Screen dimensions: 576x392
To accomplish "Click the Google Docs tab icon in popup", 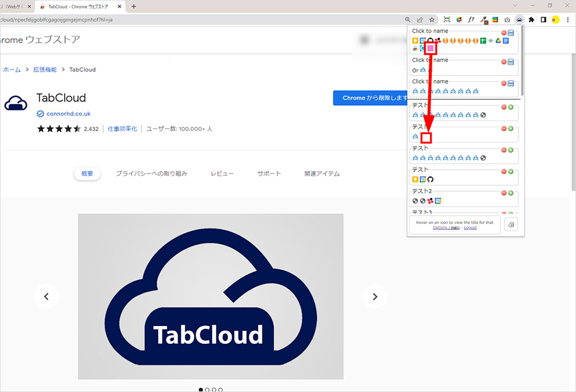I will click(506, 40).
